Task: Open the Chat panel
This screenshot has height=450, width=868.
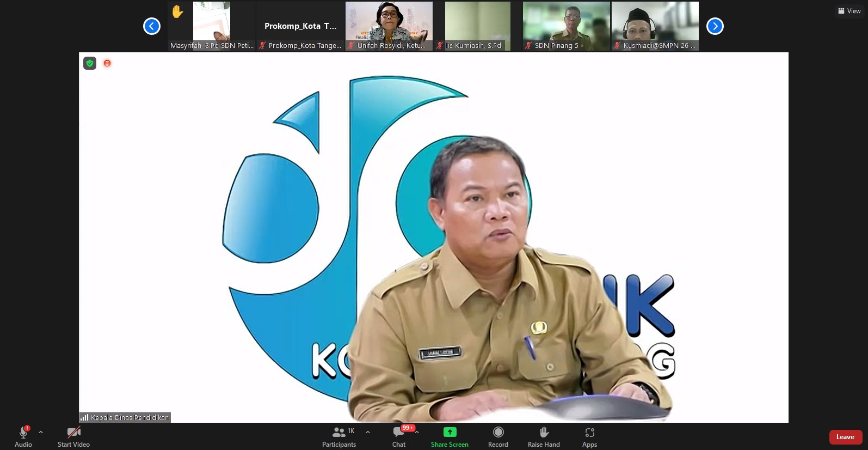Action: point(399,437)
